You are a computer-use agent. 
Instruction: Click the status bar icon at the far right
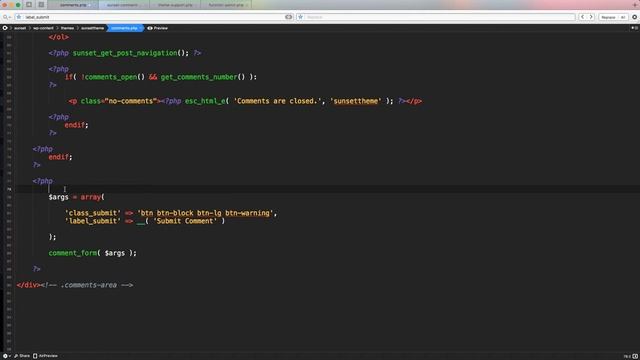[x=635, y=356]
